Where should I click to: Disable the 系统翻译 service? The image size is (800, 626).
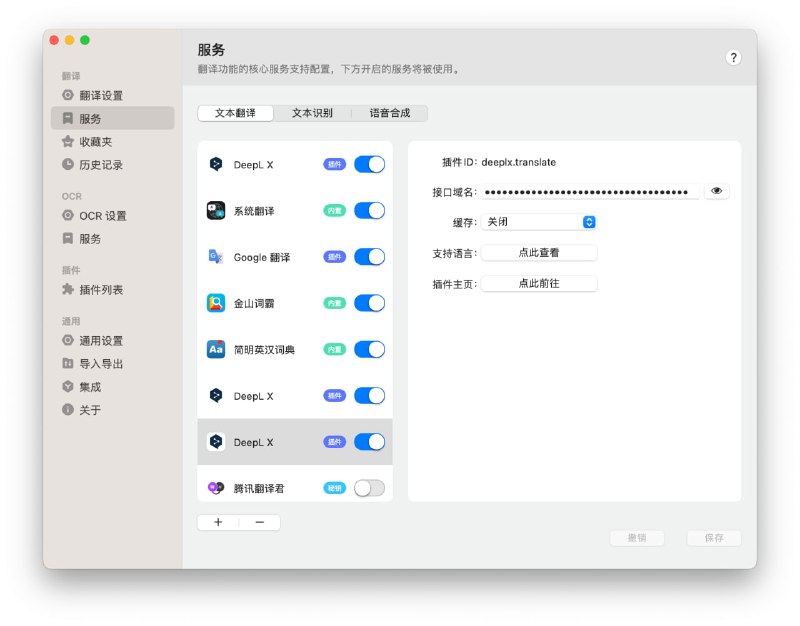367,211
